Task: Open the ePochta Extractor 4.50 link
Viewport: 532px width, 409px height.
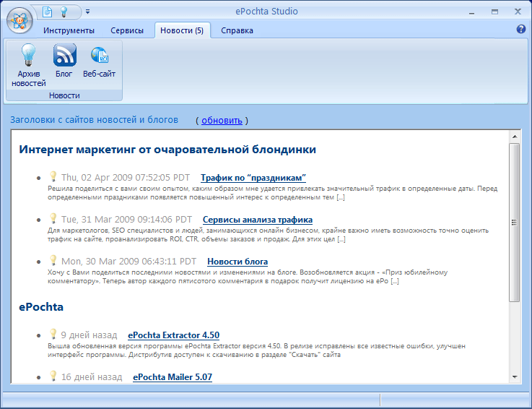Action: (x=174, y=335)
